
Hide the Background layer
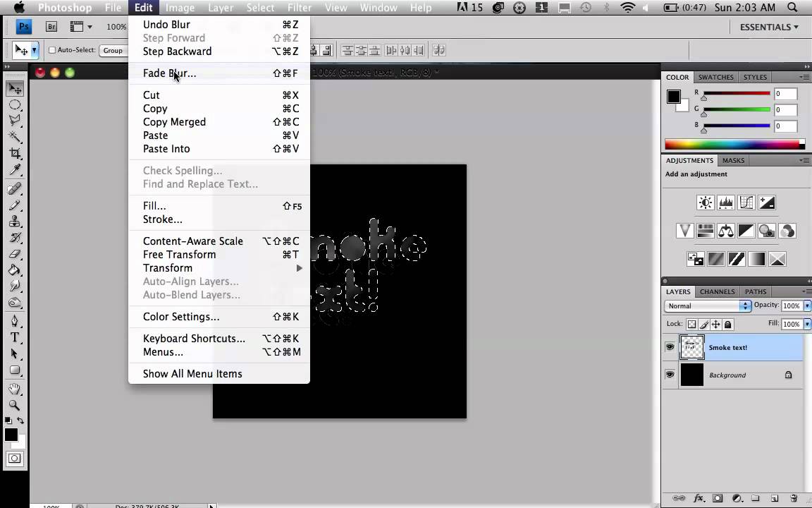[x=670, y=374]
